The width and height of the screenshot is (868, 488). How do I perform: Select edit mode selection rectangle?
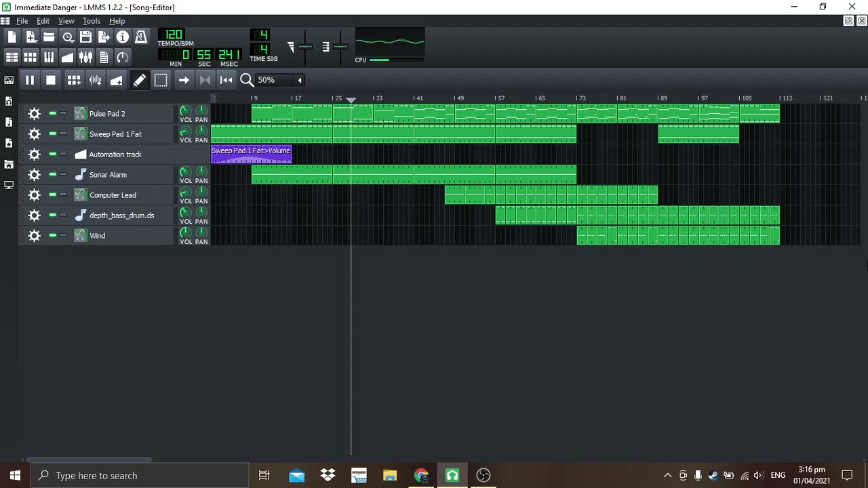pos(161,80)
